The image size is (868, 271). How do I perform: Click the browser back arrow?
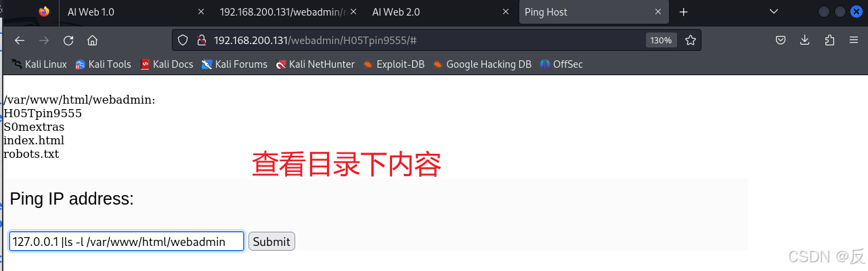[x=20, y=41]
